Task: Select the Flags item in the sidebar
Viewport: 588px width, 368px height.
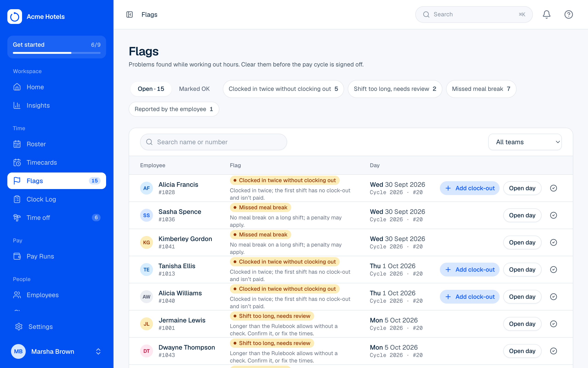Action: point(57,181)
